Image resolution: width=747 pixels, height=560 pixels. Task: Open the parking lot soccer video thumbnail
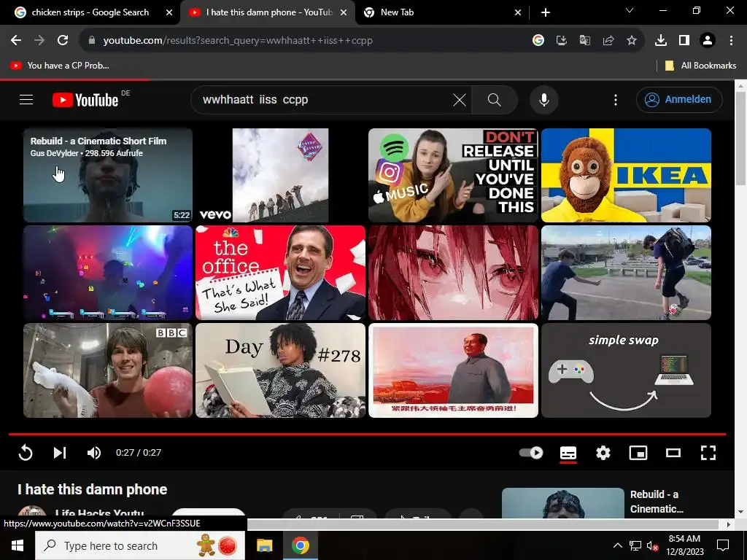click(626, 273)
